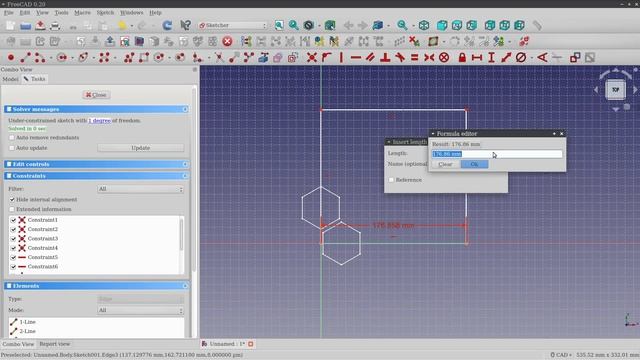This screenshot has width=640, height=360.
Task: Select the Create slot tool
Action: pos(180,58)
